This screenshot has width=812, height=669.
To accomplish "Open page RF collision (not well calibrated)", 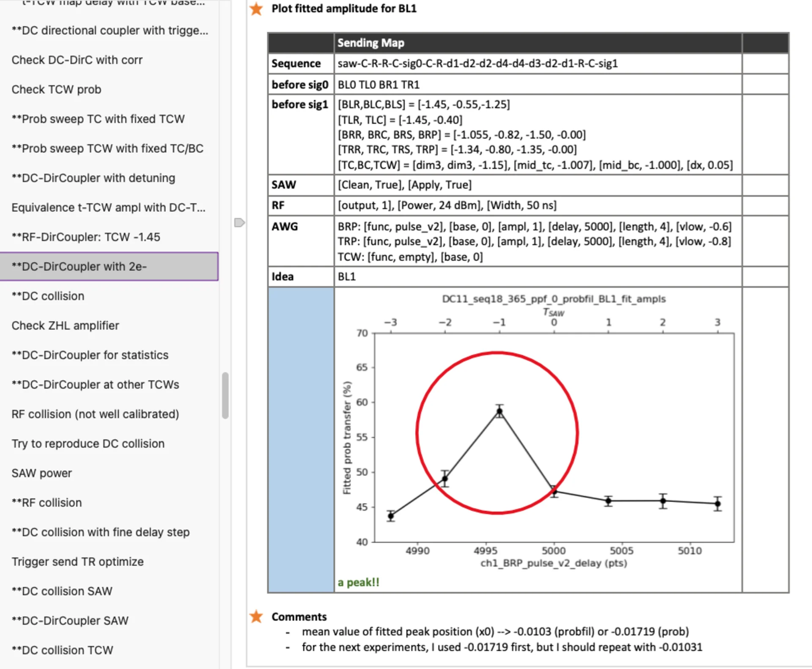I will [x=110, y=414].
